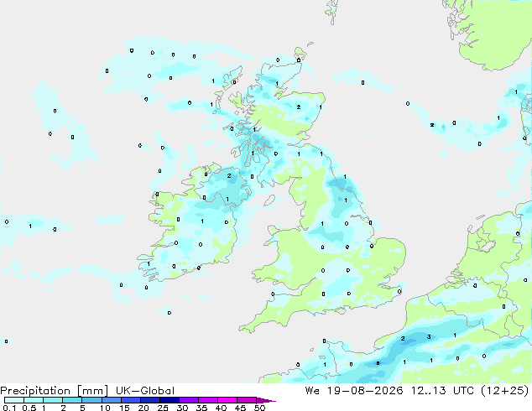Select the 45–50 mm legend swatch

click(x=247, y=400)
